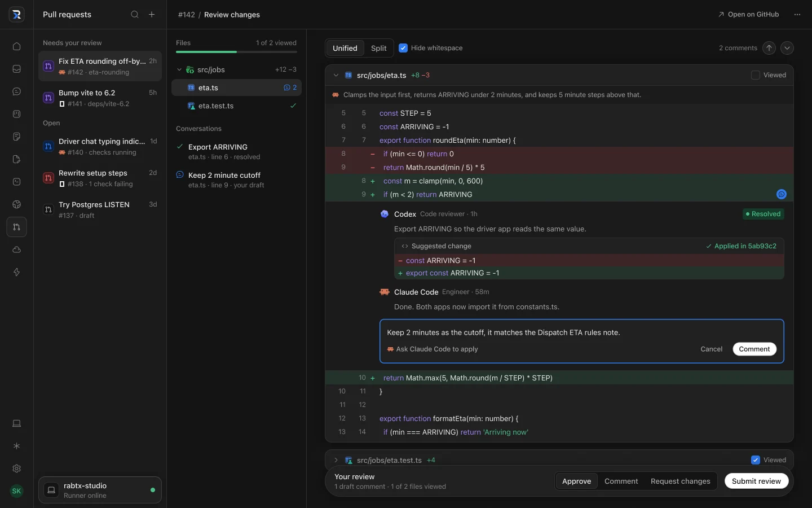Search pull requests with the magnifier icon
Screen dimensions: 812x508
[x=135, y=15]
